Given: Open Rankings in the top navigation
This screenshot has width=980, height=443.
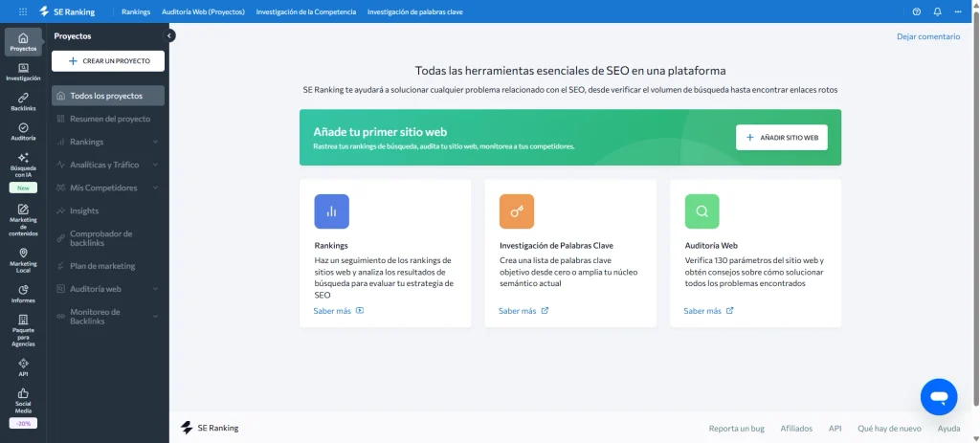Looking at the screenshot, I should pyautogui.click(x=136, y=11).
